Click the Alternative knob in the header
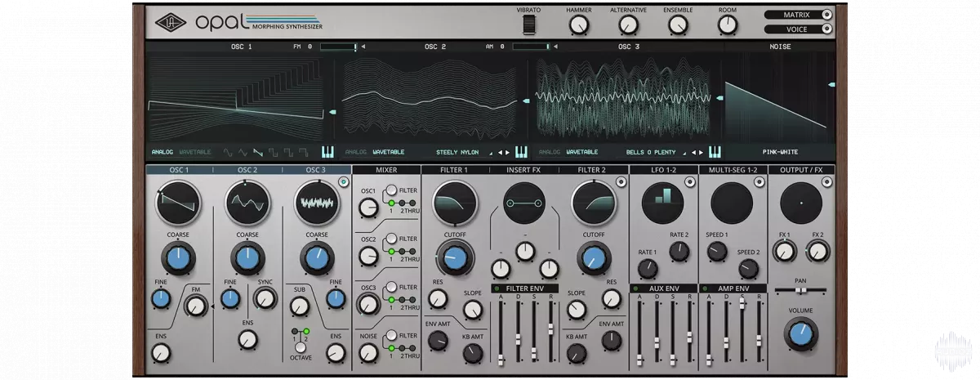Screen dimensions: 980x380 pyautogui.click(x=628, y=25)
